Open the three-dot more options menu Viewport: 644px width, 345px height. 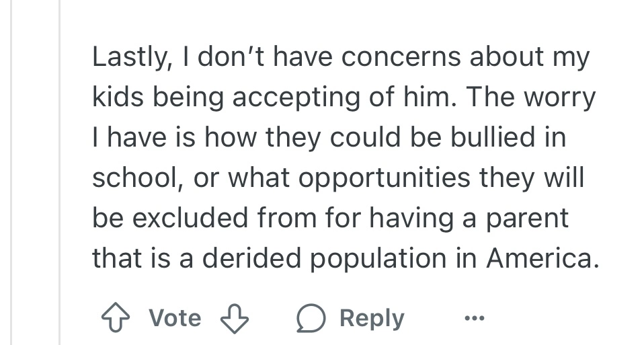tap(475, 317)
